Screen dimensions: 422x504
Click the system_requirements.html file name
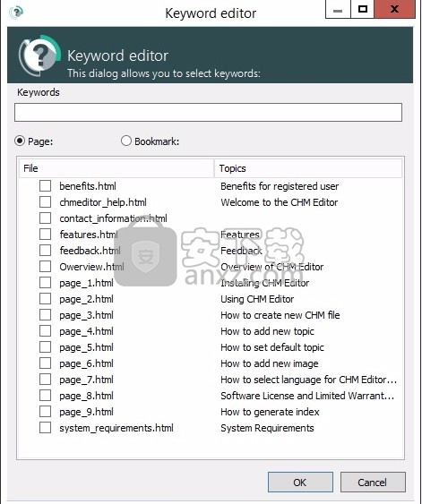[116, 428]
